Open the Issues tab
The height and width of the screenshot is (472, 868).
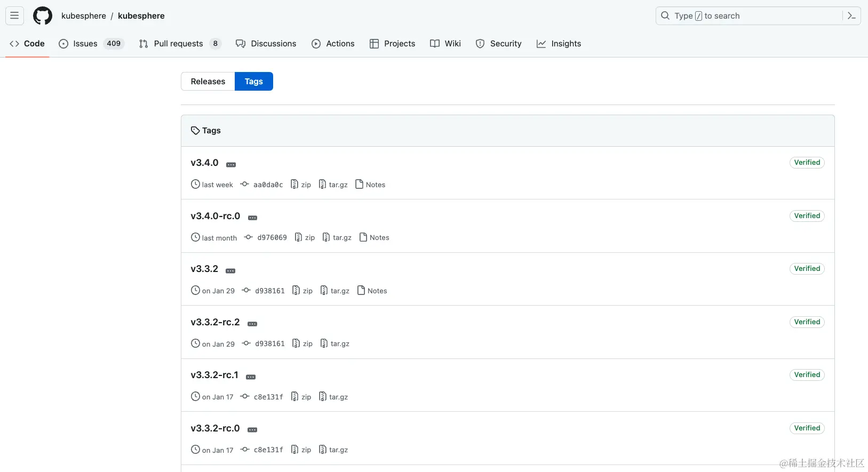pos(91,44)
